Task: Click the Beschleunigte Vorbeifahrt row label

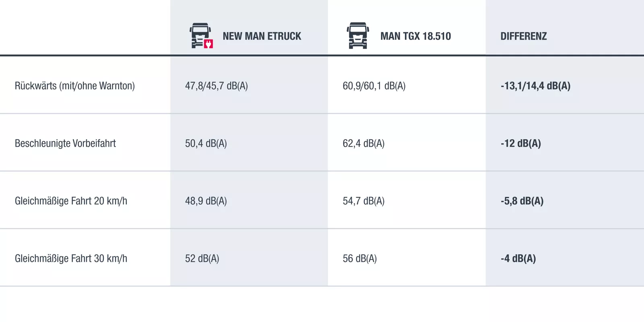Action: pos(65,143)
